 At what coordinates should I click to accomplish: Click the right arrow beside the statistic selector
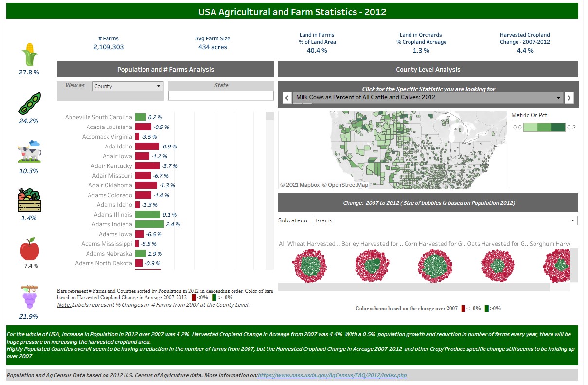click(x=569, y=98)
